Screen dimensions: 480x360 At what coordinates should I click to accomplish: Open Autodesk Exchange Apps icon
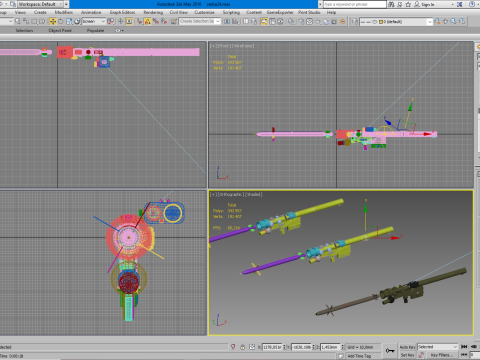pyautogui.click(x=459, y=4)
